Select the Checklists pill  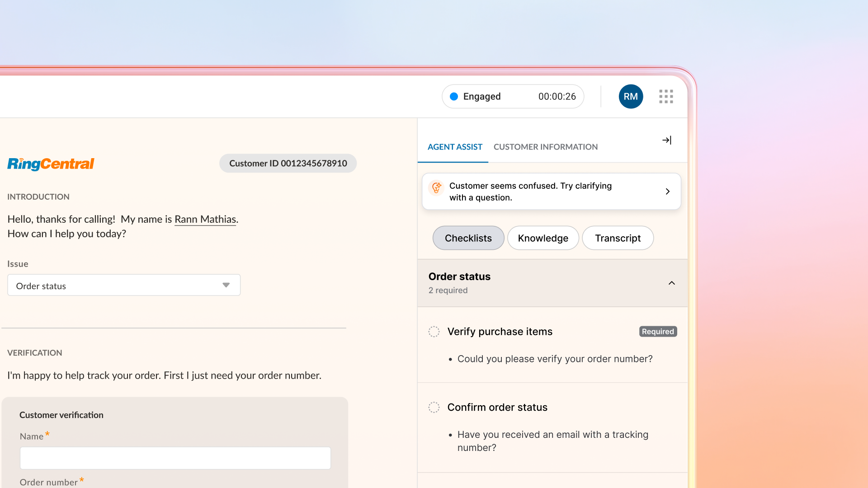pos(468,238)
